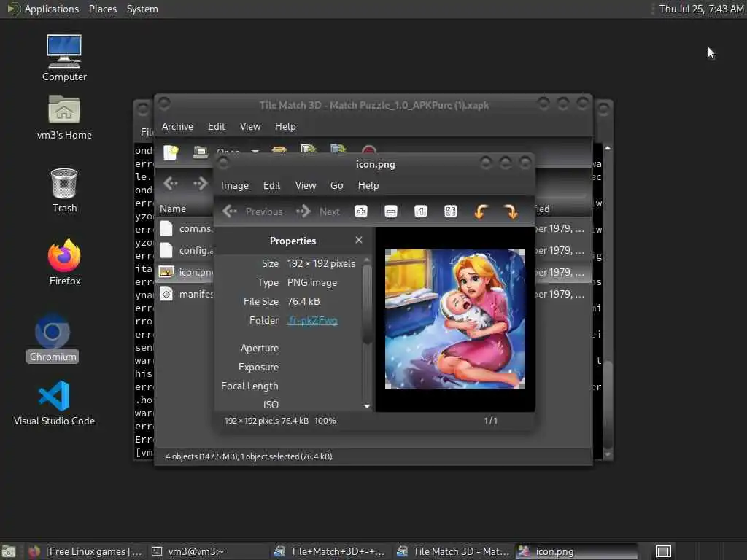Viewport: 747px width, 560px height.
Task: Click the 100% zoom status text
Action: tap(325, 421)
